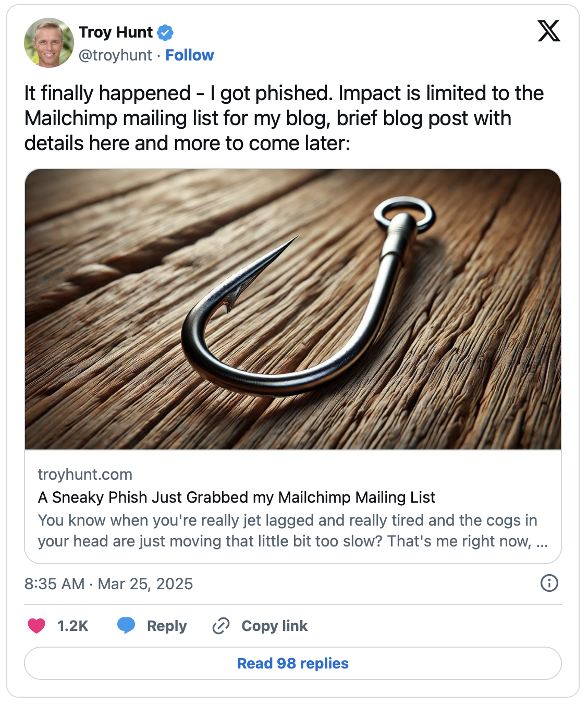The height and width of the screenshot is (705, 588).
Task: Open Read 98 replies
Action: (293, 663)
